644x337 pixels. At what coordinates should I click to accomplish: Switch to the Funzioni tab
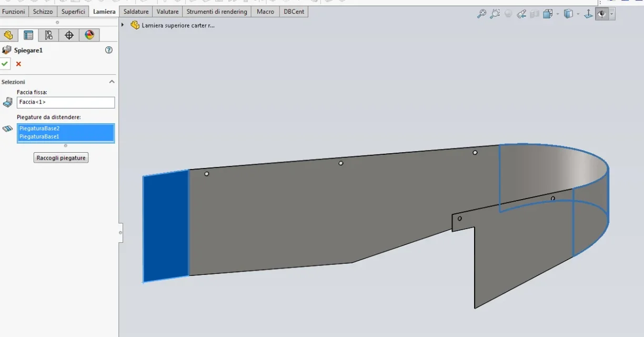[x=14, y=12]
